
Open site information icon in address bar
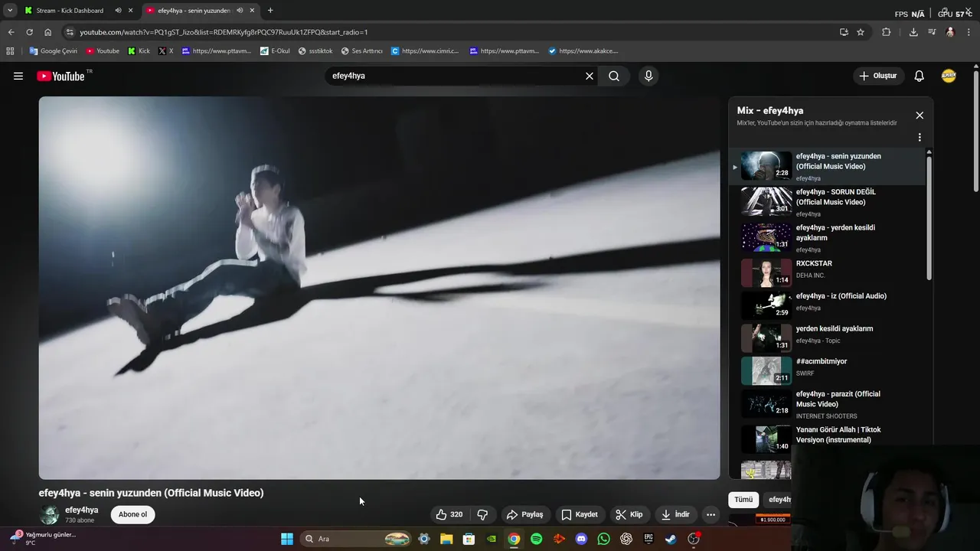click(70, 32)
